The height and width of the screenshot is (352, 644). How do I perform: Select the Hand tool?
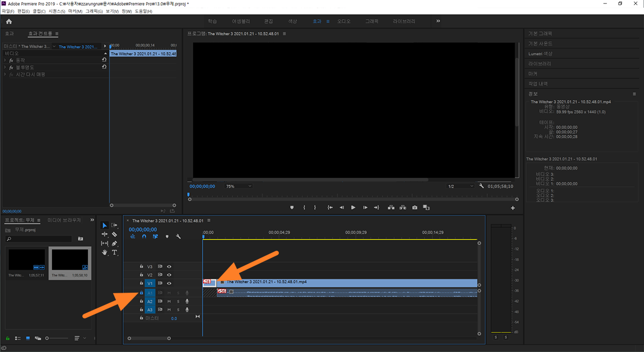pyautogui.click(x=104, y=252)
